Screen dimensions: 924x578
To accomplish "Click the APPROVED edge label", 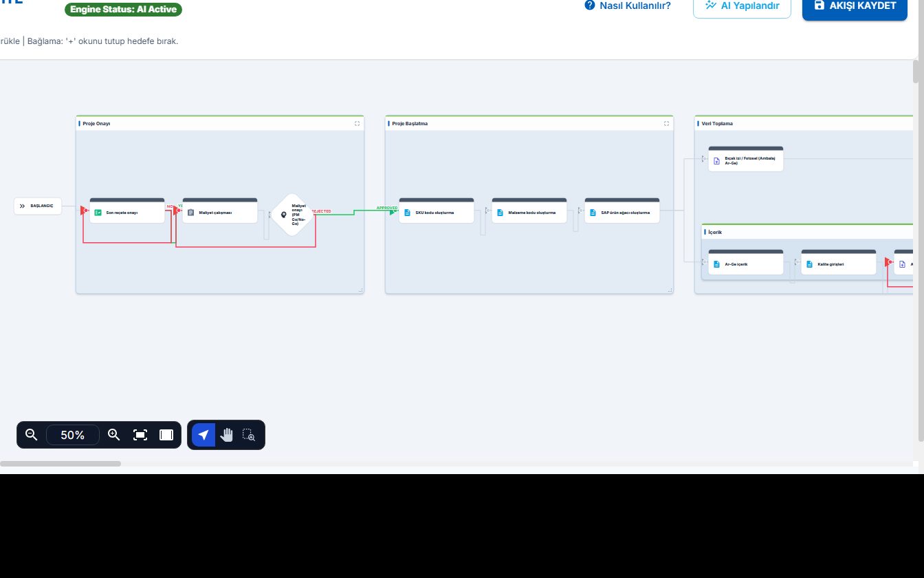I will (x=387, y=208).
